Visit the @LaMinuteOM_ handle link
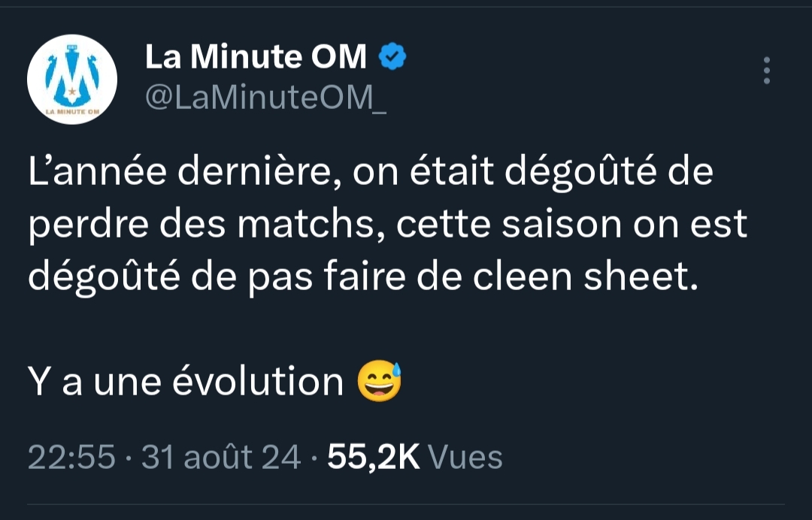The image size is (812, 520). (265, 98)
